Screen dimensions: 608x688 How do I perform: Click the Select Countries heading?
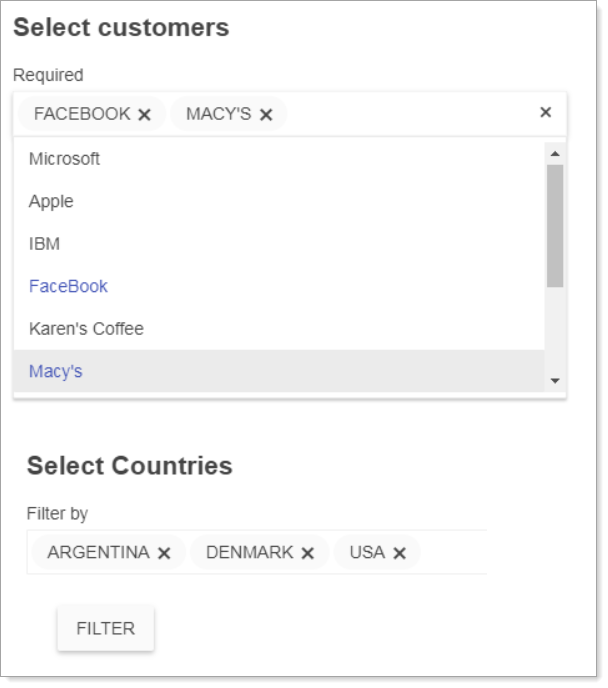129,466
